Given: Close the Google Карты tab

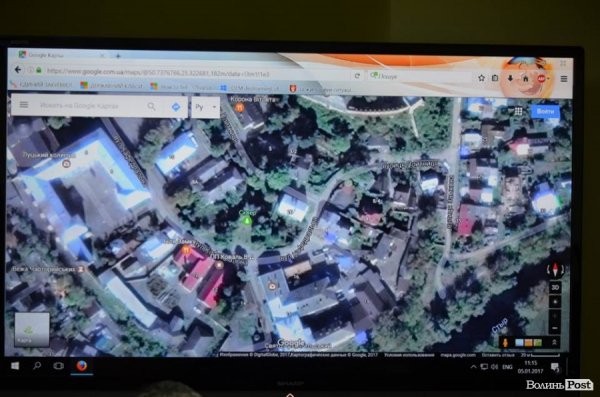Looking at the screenshot, I should pos(102,55).
